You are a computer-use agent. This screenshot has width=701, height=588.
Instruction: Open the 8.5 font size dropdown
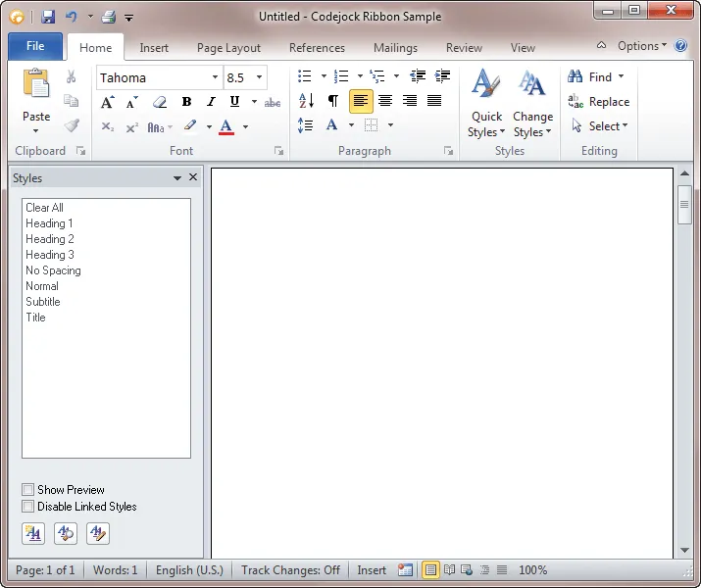click(259, 77)
